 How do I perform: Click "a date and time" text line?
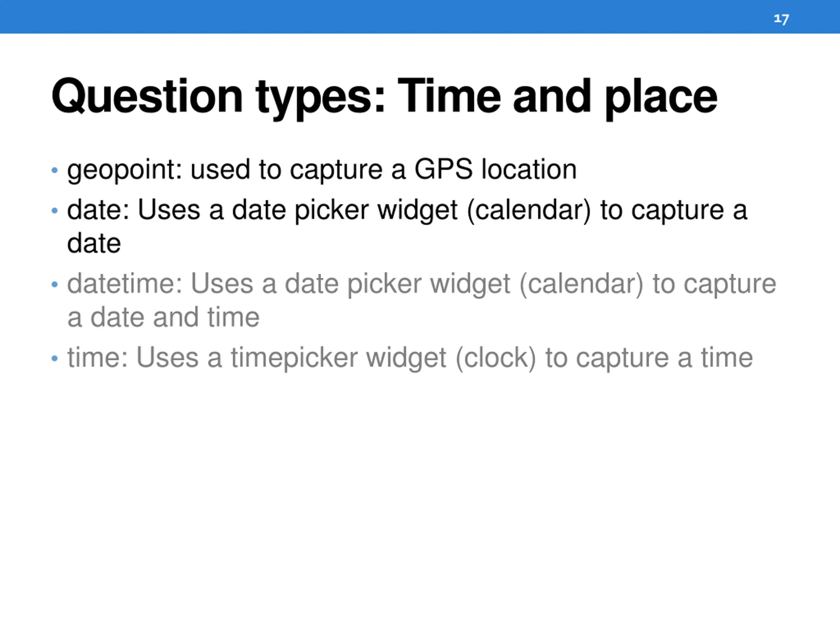tap(163, 317)
